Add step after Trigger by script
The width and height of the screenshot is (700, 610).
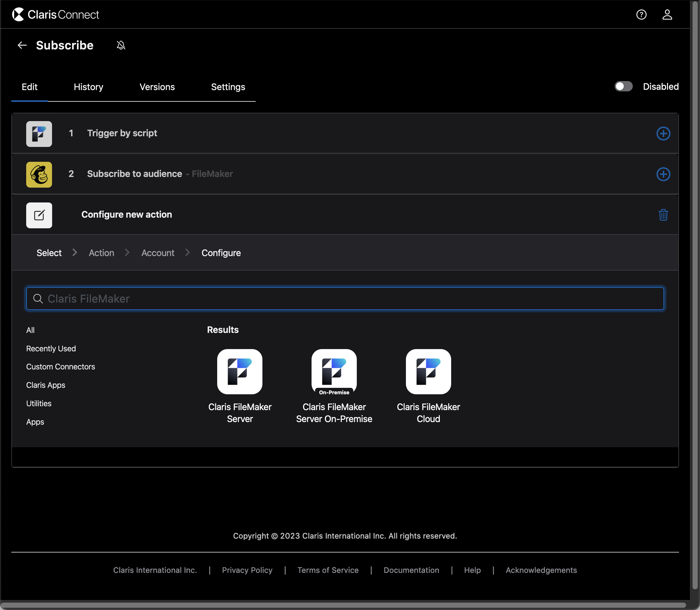click(663, 133)
